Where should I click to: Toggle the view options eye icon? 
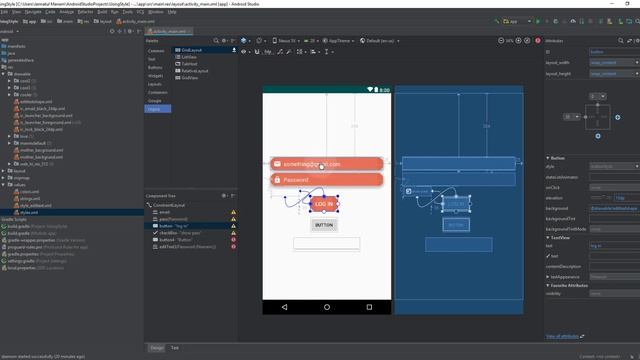(244, 52)
